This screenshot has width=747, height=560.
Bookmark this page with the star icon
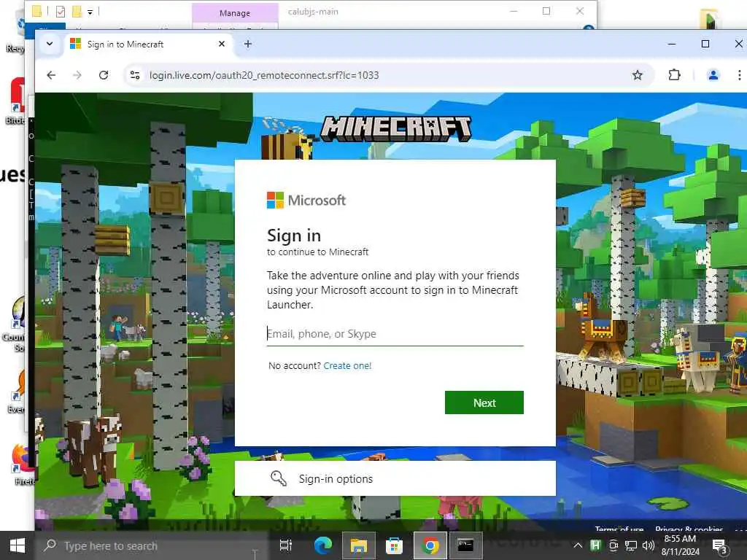pyautogui.click(x=638, y=75)
